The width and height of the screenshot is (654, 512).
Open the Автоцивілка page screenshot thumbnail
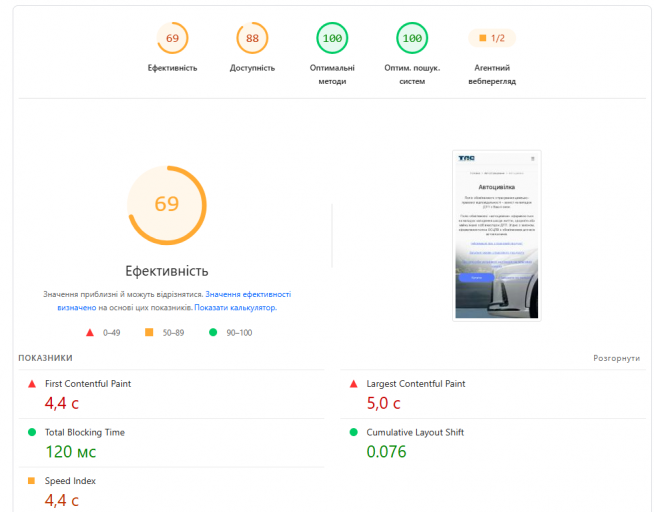pyautogui.click(x=497, y=236)
